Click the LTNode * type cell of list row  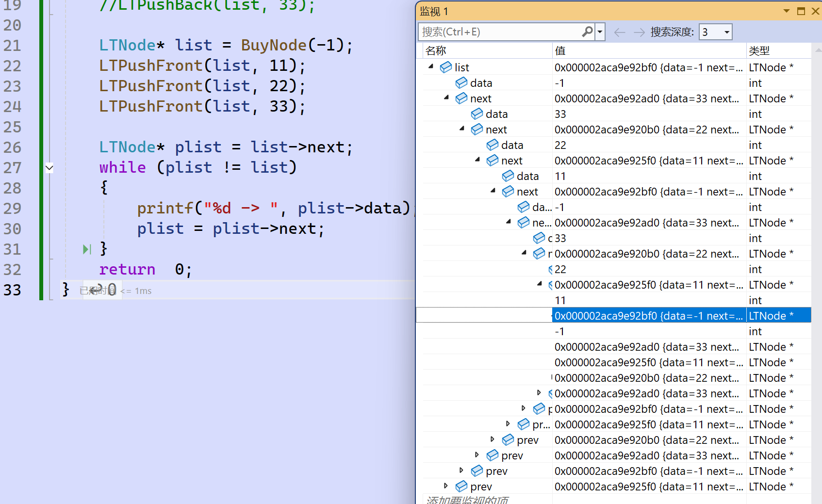(778, 67)
